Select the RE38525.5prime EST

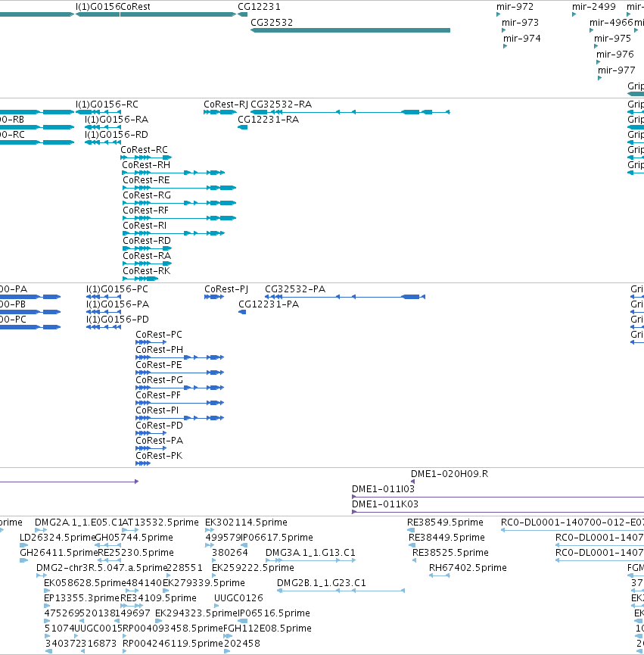(414, 560)
